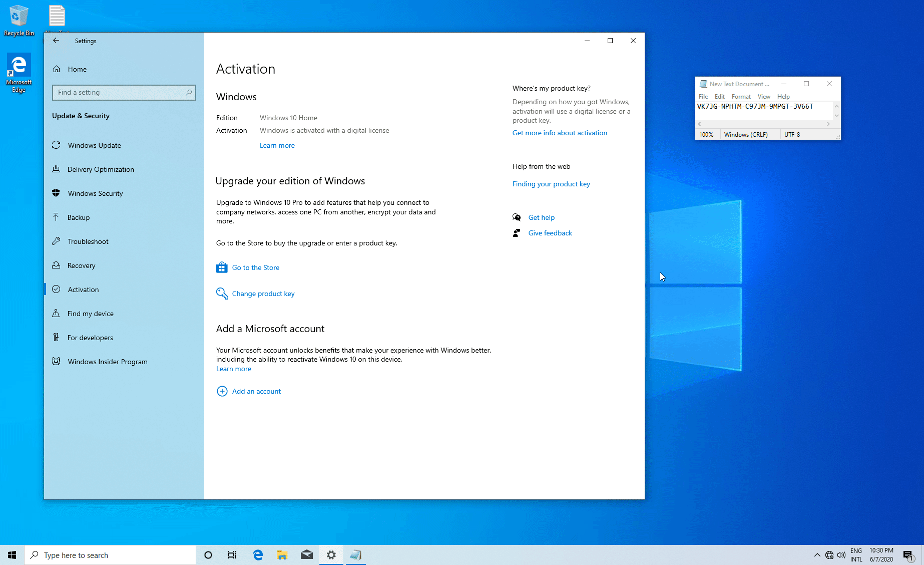This screenshot has width=924, height=565.
Task: Open Notepad Help menu
Action: coord(783,97)
